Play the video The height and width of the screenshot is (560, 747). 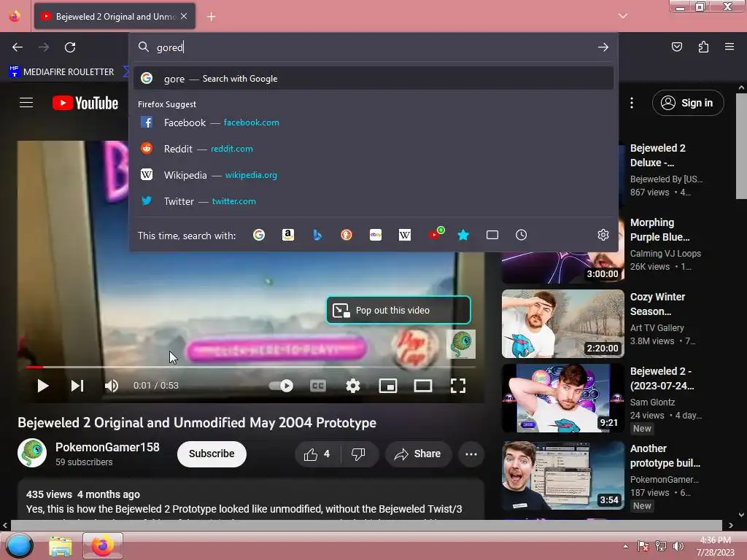[43, 386]
